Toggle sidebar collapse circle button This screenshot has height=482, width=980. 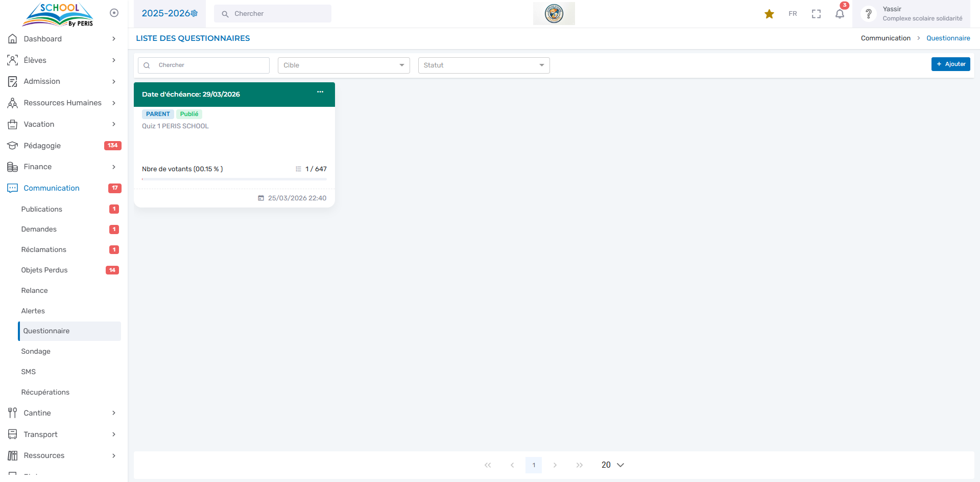(x=114, y=13)
